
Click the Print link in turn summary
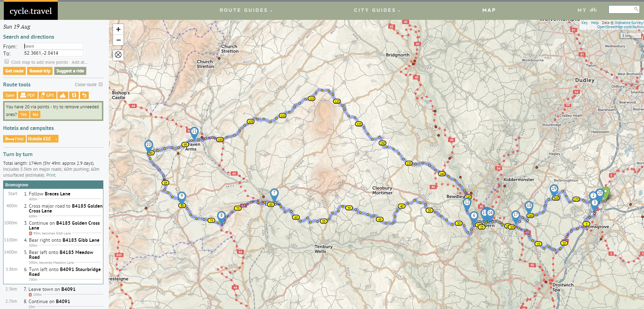click(51, 175)
